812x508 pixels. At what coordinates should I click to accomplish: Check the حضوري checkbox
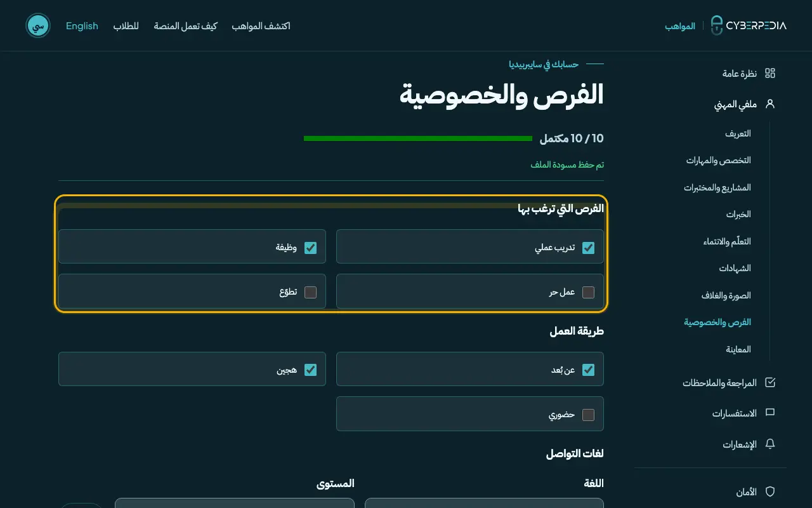pyautogui.click(x=588, y=415)
